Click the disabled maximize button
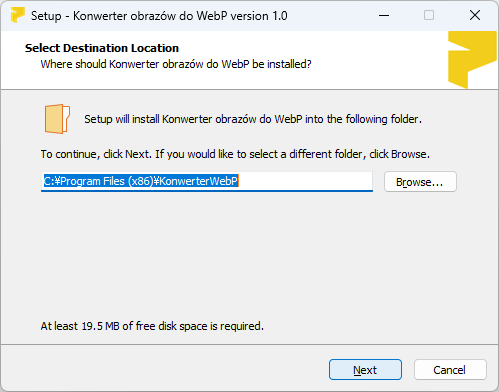The width and height of the screenshot is (499, 392). (429, 15)
